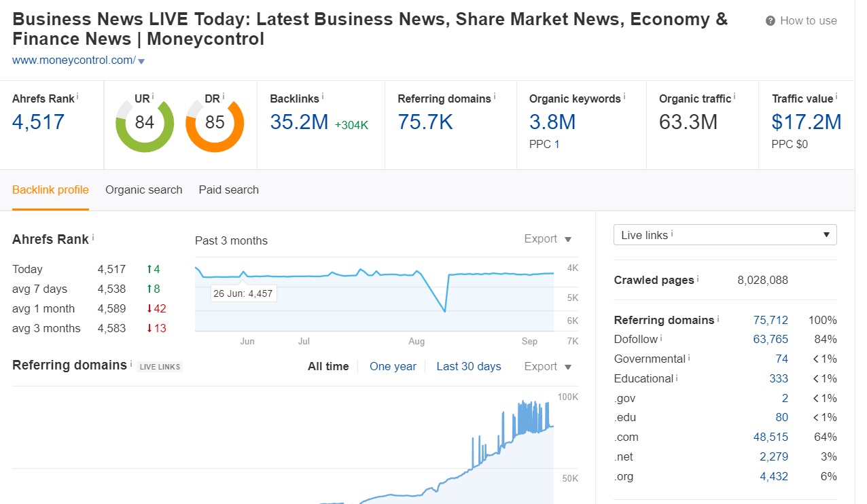Screen dimensions: 867x504
Task: Open Educational domains count 333
Action: click(779, 378)
